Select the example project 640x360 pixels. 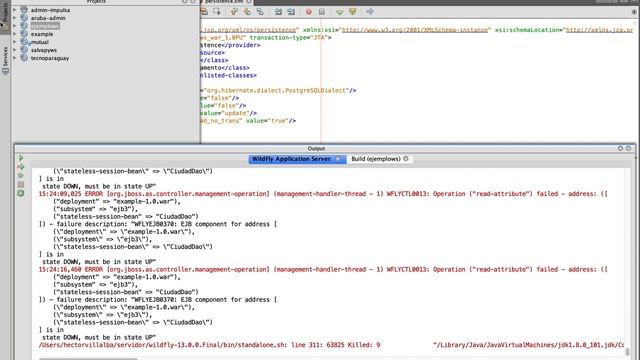coord(42,34)
